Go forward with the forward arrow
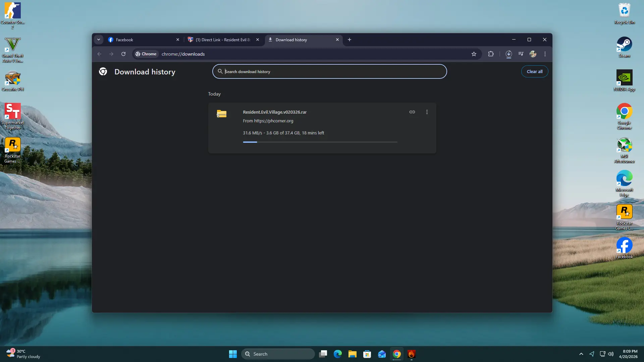Screen dimensions: 644x362 (111, 54)
